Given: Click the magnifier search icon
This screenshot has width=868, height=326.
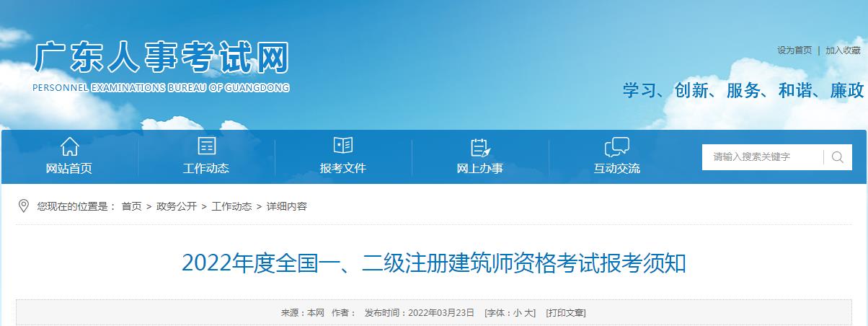Looking at the screenshot, I should pyautogui.click(x=837, y=157).
